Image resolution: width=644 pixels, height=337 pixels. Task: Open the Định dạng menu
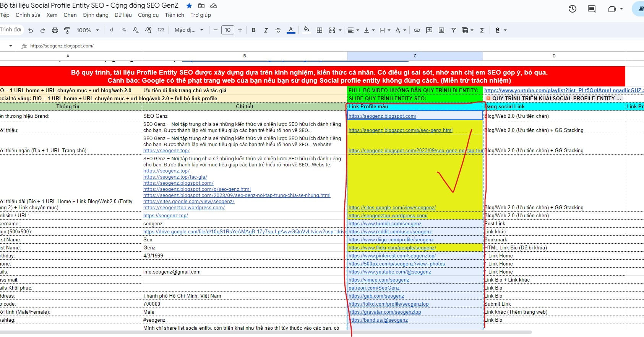point(96,15)
